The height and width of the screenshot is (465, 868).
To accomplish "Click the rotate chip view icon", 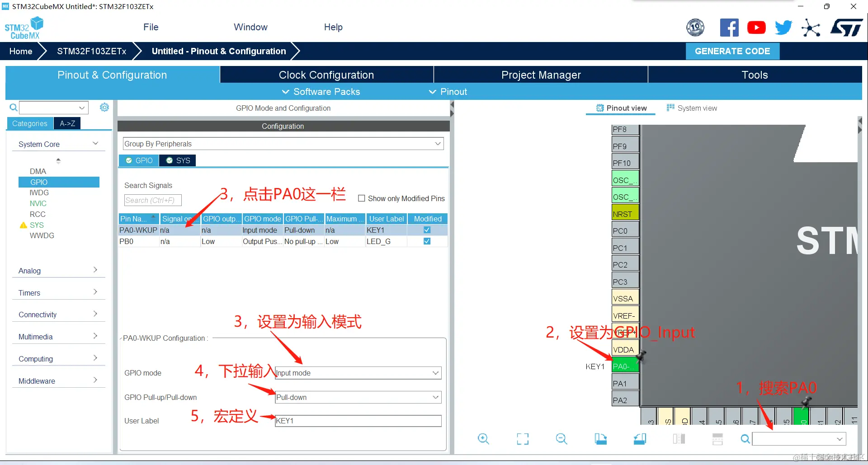I will (x=640, y=438).
